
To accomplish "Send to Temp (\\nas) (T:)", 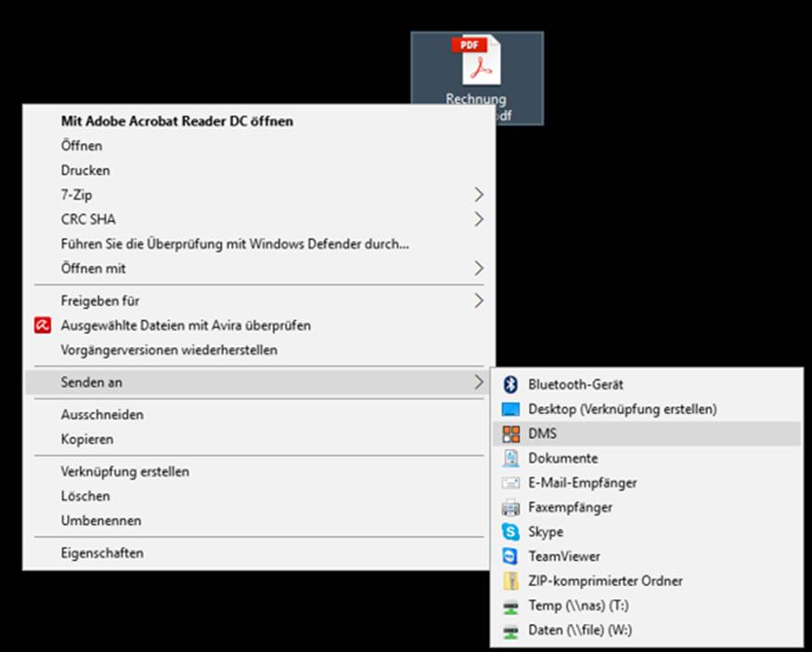I will click(647, 606).
